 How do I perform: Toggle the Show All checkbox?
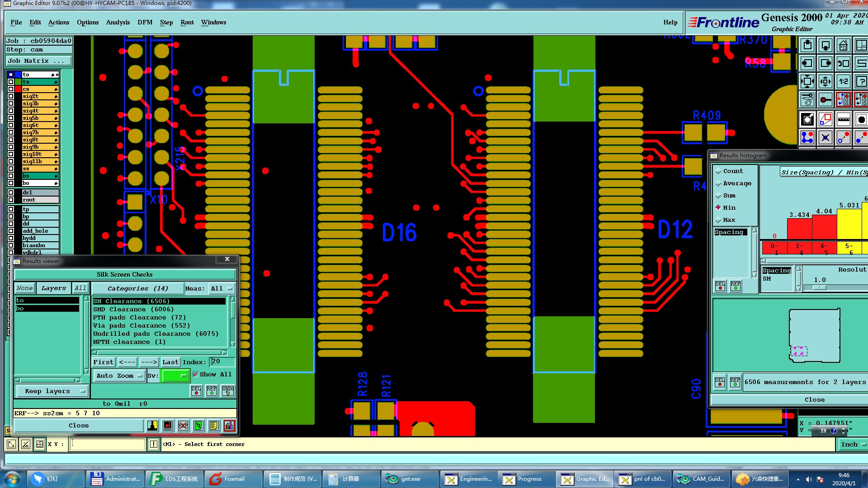click(x=196, y=375)
